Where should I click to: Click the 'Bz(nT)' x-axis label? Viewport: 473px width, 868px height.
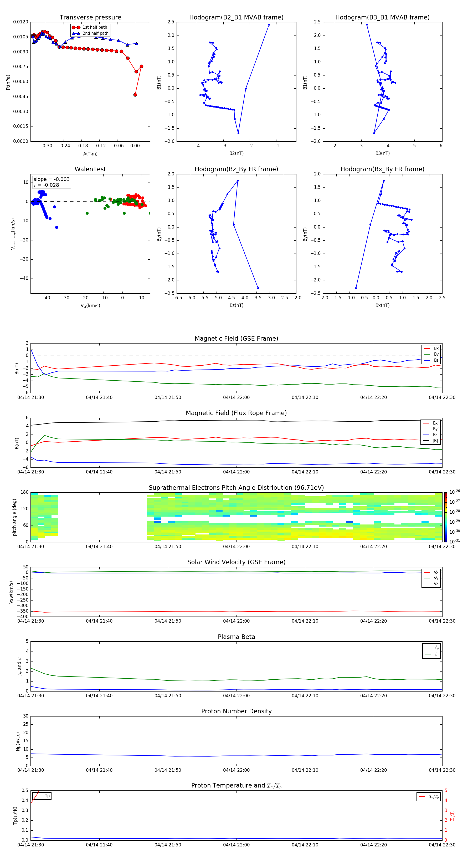[236, 305]
